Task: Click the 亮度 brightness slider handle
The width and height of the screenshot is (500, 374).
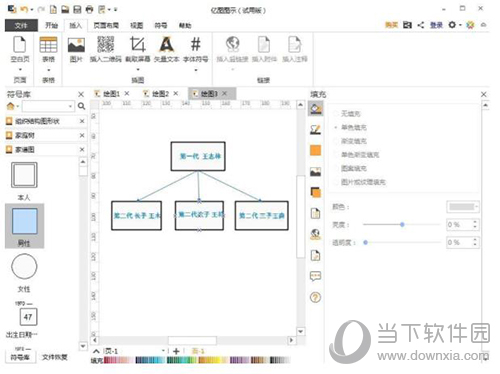Action: [402, 225]
